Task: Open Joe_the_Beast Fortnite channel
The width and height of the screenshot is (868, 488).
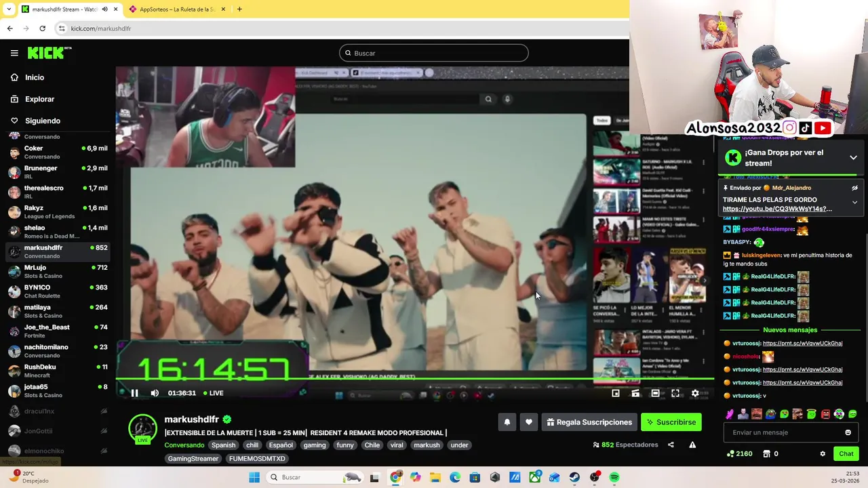Action: tap(58, 331)
